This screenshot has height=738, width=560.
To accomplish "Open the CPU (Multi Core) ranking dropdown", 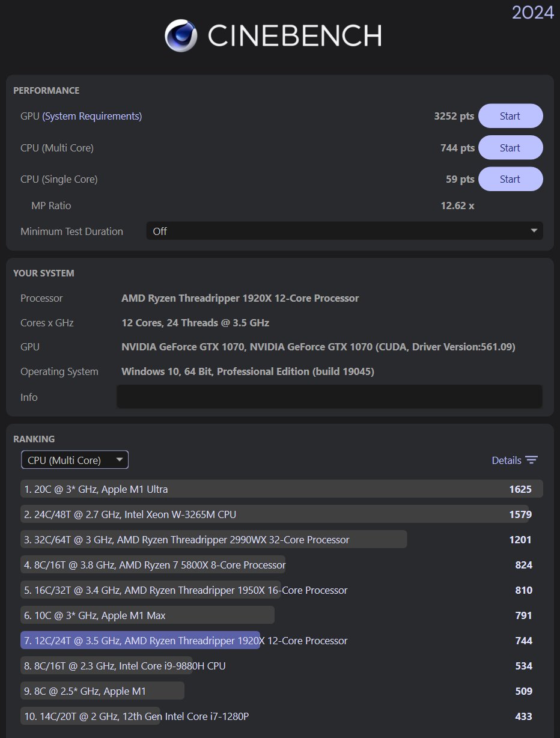I will 75,460.
